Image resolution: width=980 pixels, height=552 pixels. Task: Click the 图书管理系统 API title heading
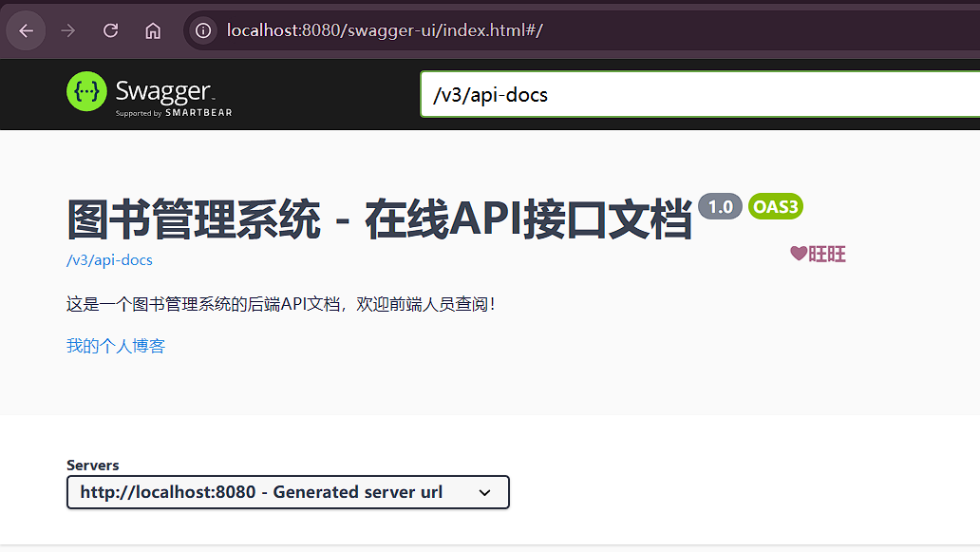tap(378, 219)
